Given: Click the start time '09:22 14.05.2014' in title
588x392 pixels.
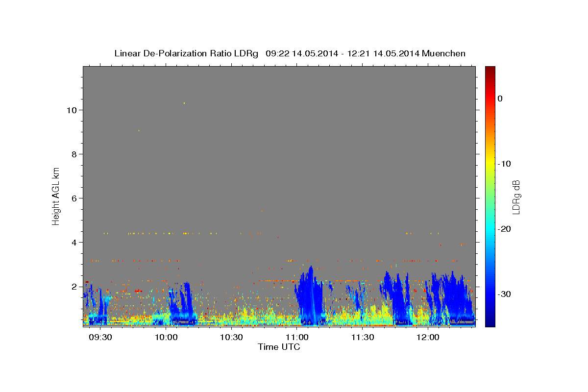Looking at the screenshot, I should [302, 53].
